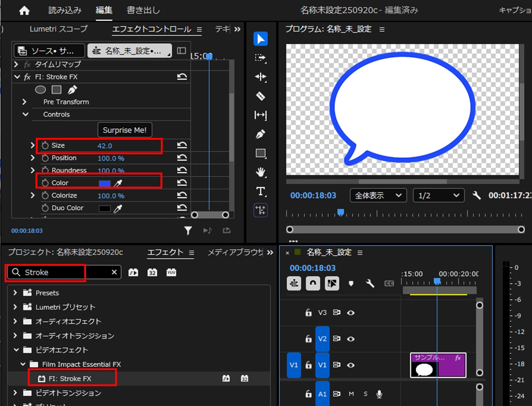
Task: Toggle lock on track V3
Action: 308,312
